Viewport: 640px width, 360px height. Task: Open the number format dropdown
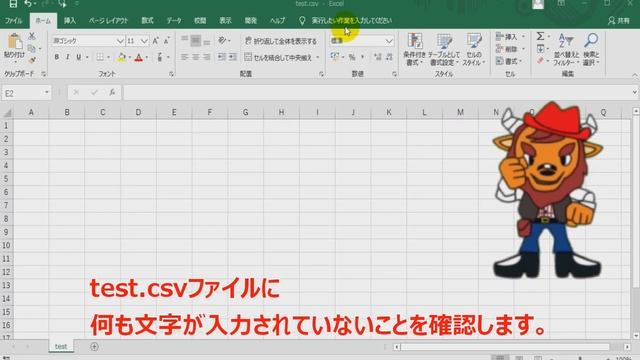point(389,41)
